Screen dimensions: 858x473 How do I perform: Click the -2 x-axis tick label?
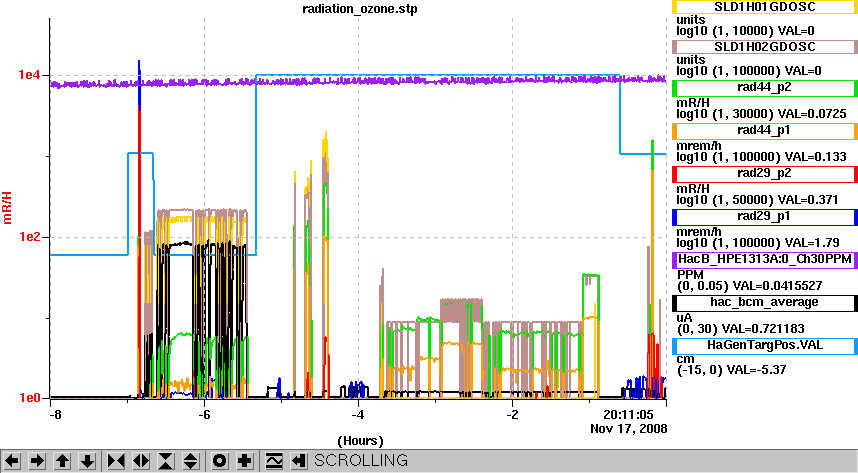(x=512, y=415)
